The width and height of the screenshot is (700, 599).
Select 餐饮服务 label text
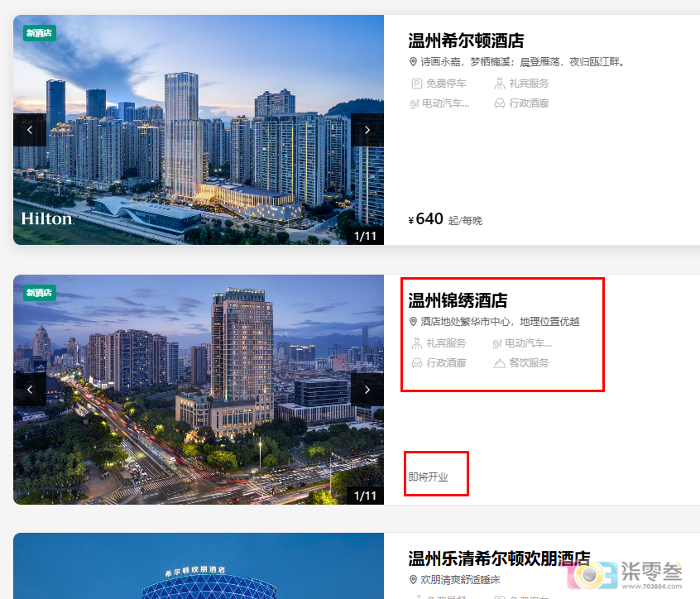tap(529, 363)
